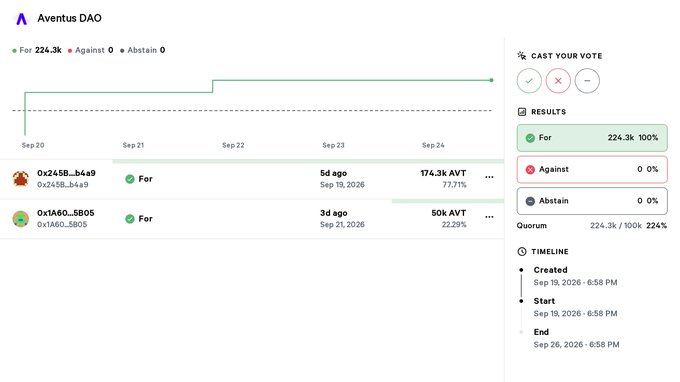Click the vote weight bar above 0x1A60 row
This screenshot has width=680, height=382.
(448, 201)
